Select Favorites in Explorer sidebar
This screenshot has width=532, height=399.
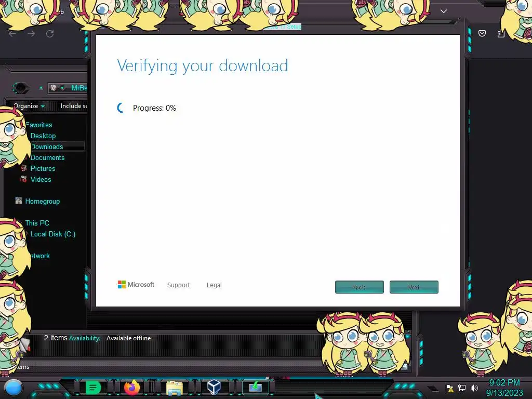coord(38,125)
